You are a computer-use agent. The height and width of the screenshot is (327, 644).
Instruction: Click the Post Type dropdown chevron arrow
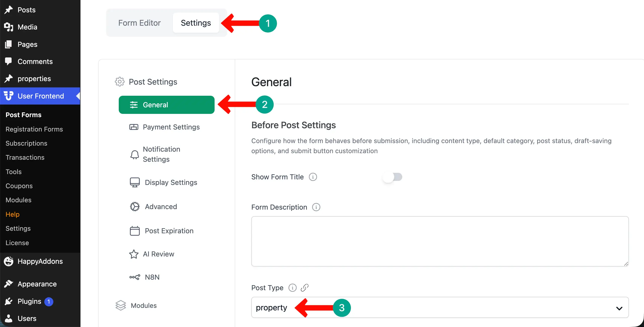[x=619, y=308]
